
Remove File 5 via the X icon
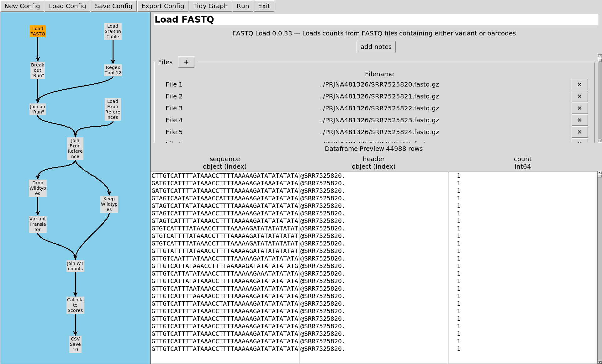coord(579,132)
